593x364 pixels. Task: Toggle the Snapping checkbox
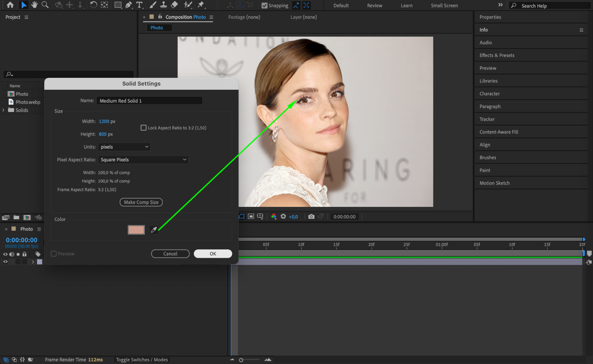(x=264, y=5)
